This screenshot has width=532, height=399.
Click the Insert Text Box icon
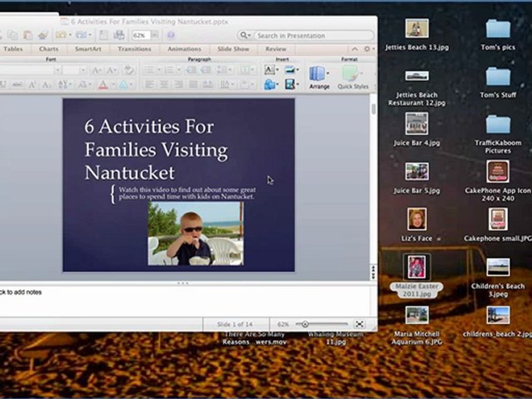(x=269, y=70)
